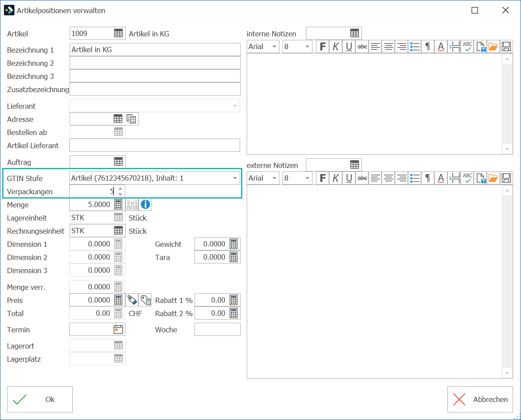Open file via folder icon in interne Notizen toolbar
The image size is (521, 420).
point(493,46)
